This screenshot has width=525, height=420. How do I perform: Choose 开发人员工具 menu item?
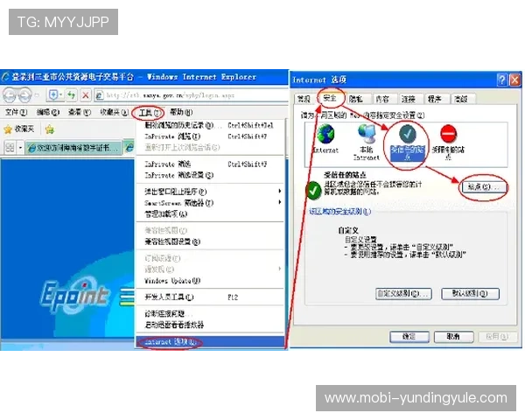[x=211, y=297]
